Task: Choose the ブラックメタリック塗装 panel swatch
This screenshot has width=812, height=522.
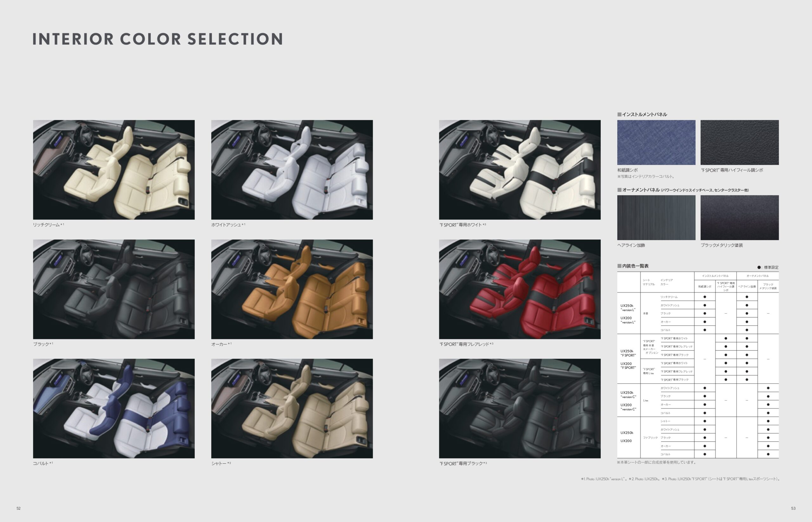Action: 739,218
